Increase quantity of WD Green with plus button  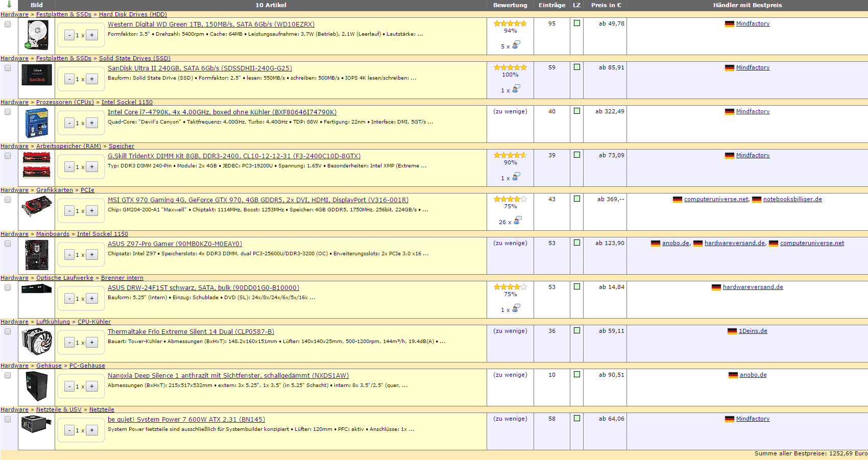pyautogui.click(x=92, y=35)
